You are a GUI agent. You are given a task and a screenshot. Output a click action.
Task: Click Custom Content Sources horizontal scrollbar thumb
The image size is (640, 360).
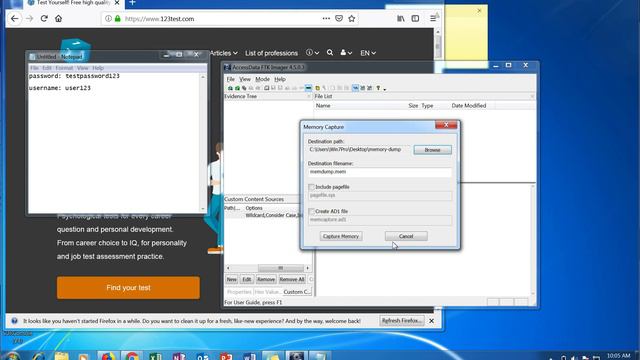[x=281, y=268]
